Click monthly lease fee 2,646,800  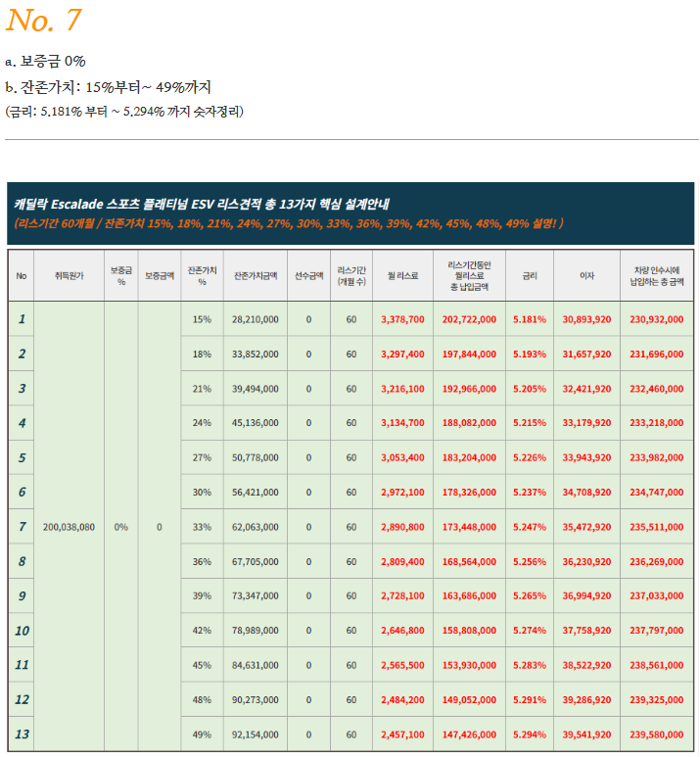click(x=402, y=631)
